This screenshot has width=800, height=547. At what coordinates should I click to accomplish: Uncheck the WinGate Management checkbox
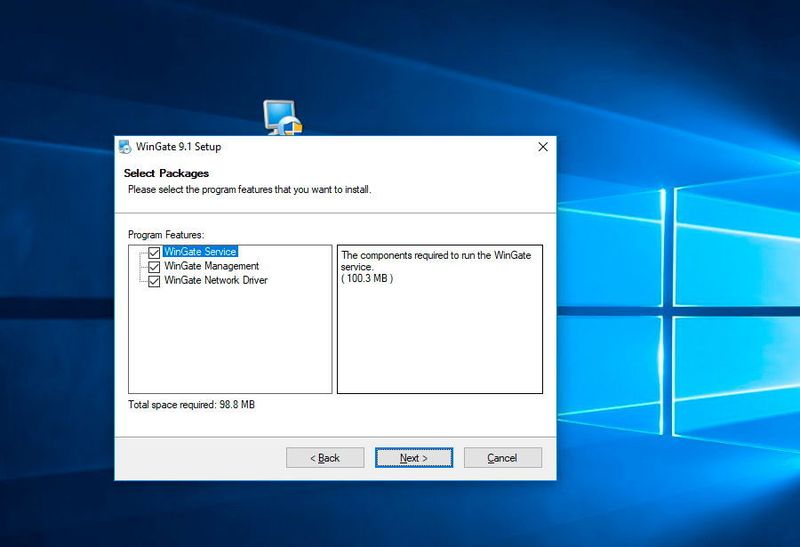click(154, 267)
